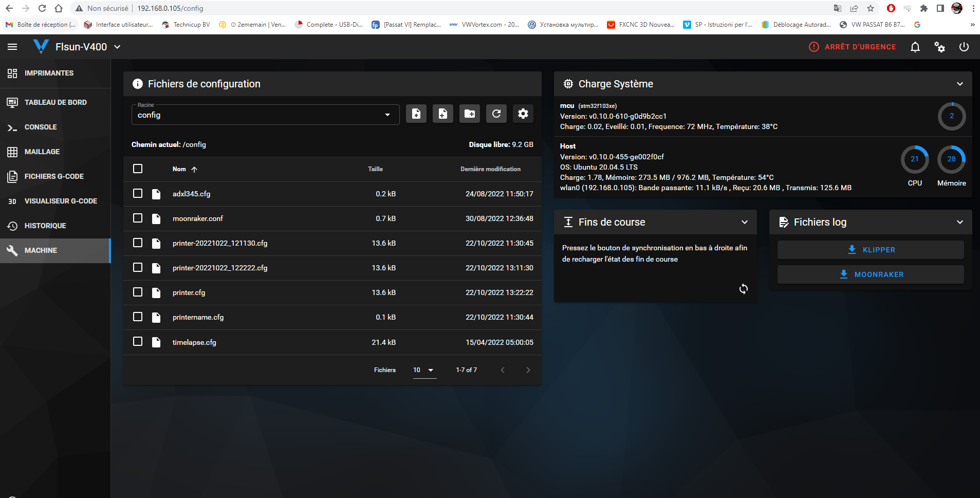Click the emergency stop button ARRÊT D'URGENCE

853,47
